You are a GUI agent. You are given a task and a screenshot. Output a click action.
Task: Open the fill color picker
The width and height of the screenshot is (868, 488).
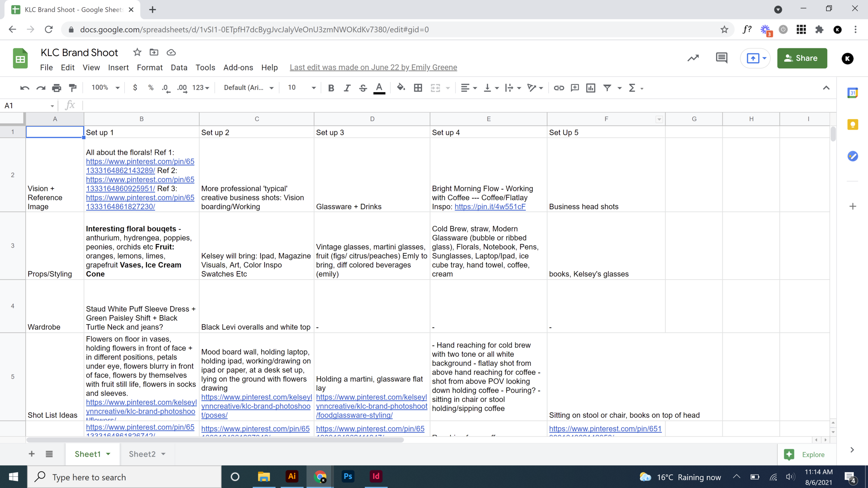tap(401, 88)
